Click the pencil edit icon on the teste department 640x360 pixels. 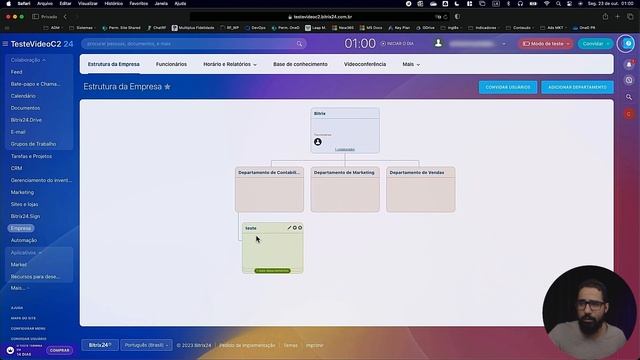289,228
